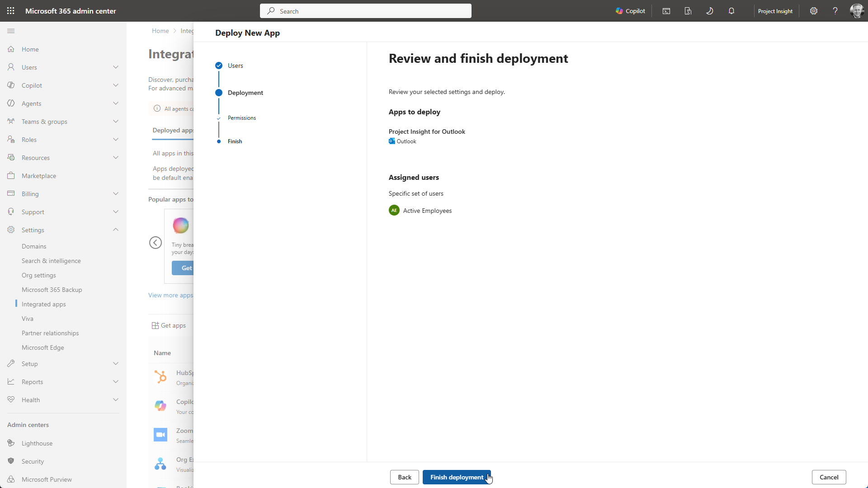Collapse the Settings section chevron

[116, 230]
